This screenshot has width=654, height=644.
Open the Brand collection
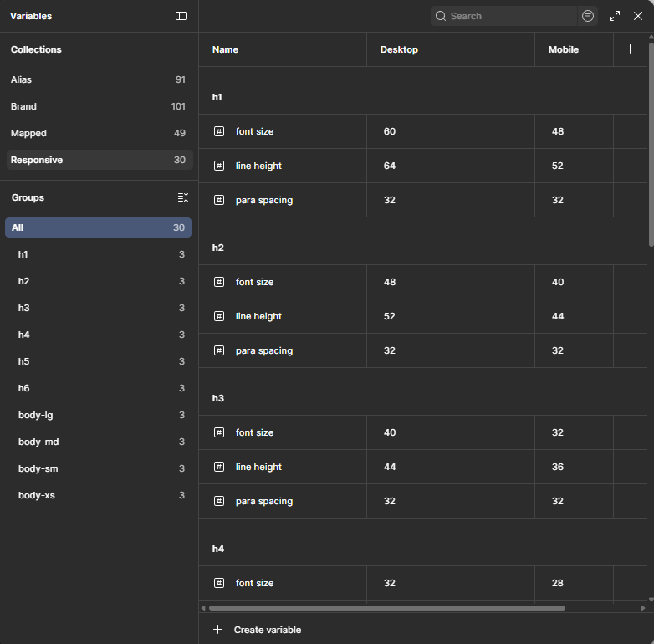pos(100,106)
